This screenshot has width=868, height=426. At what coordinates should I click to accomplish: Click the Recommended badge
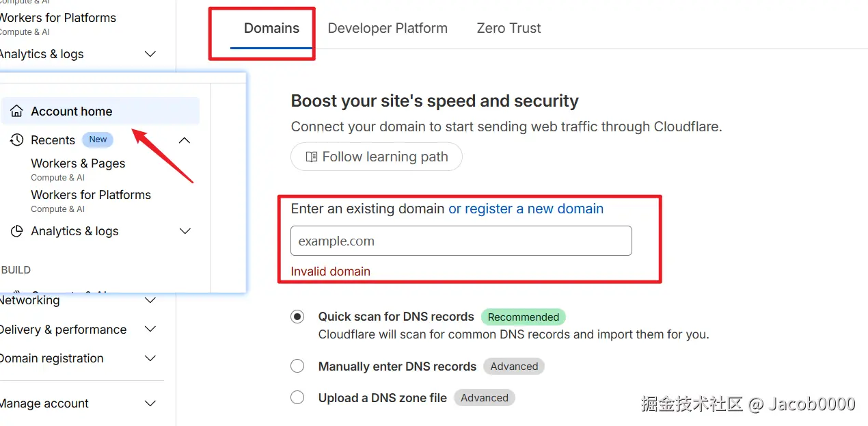[x=524, y=317]
